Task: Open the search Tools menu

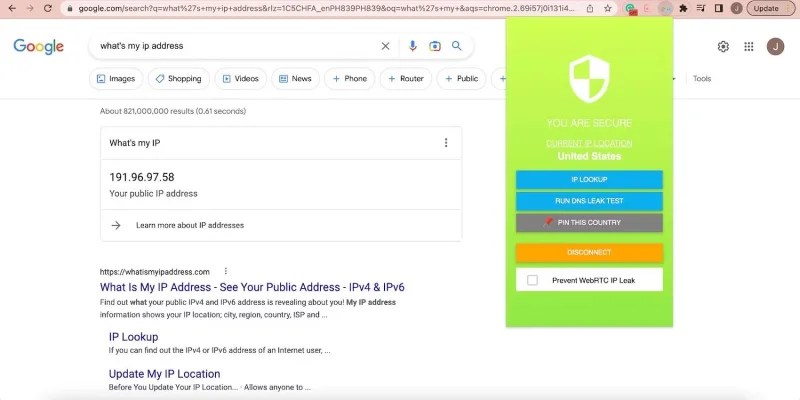Action: 702,79
